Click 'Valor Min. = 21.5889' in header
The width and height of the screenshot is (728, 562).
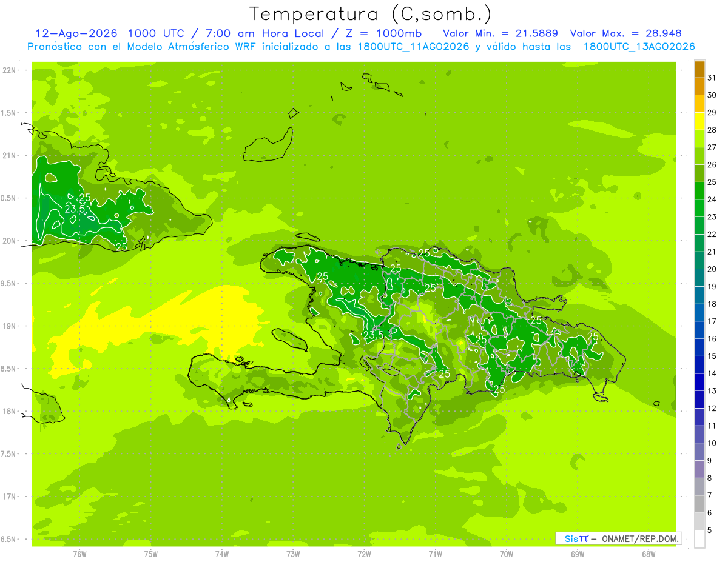500,33
